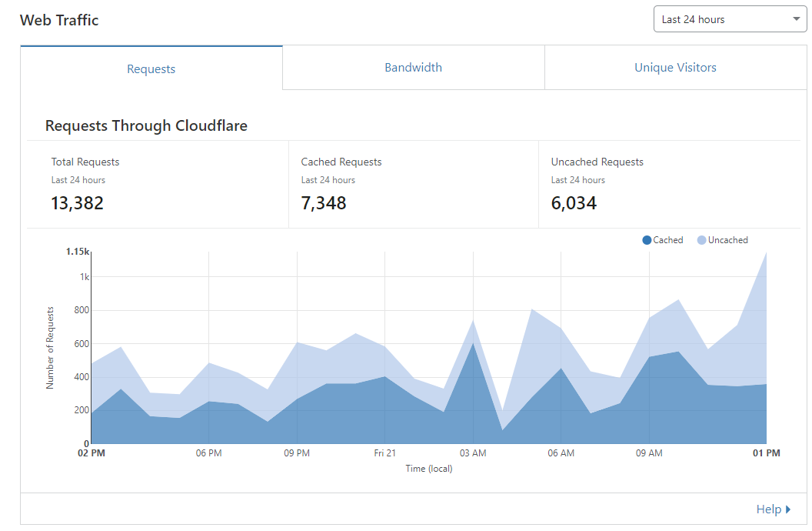This screenshot has height=531, width=812.
Task: Toggle the Uncached series legend dot
Action: [702, 240]
